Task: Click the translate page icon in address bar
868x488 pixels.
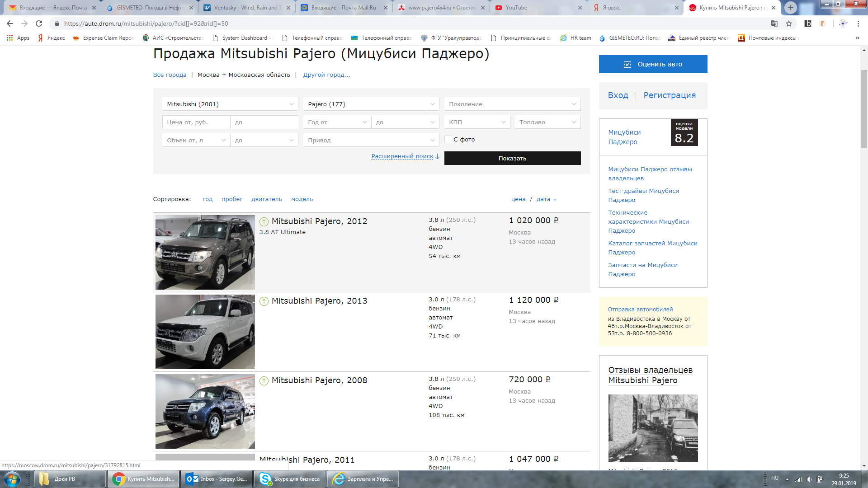Action: pos(774,23)
